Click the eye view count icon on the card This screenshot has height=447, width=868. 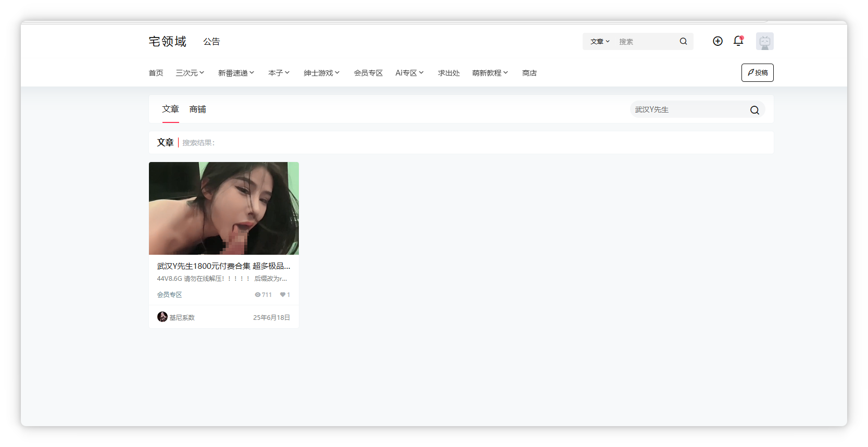(257, 295)
